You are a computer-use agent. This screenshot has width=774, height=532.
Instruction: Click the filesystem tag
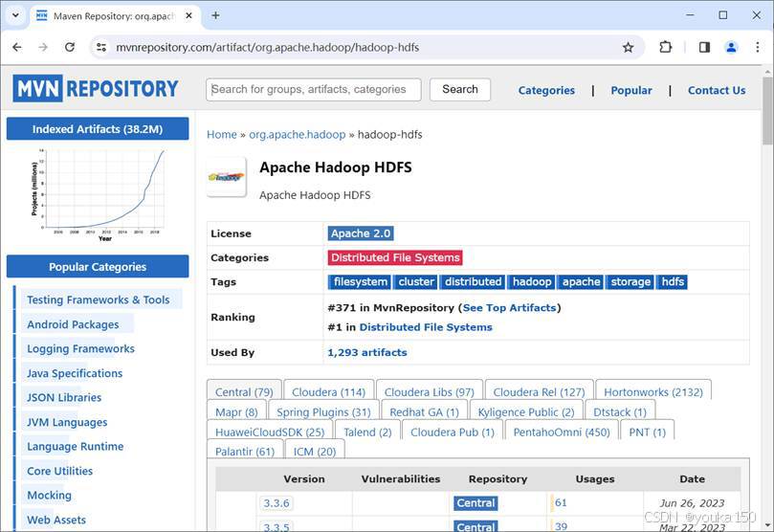(x=360, y=282)
